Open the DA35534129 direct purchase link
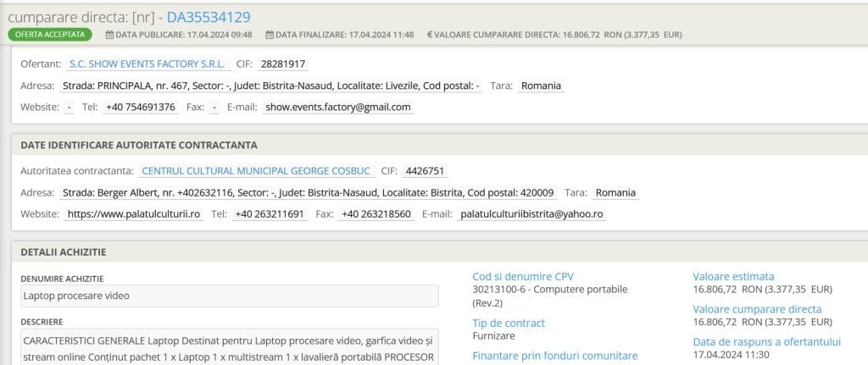The width and height of the screenshot is (868, 365). click(209, 17)
